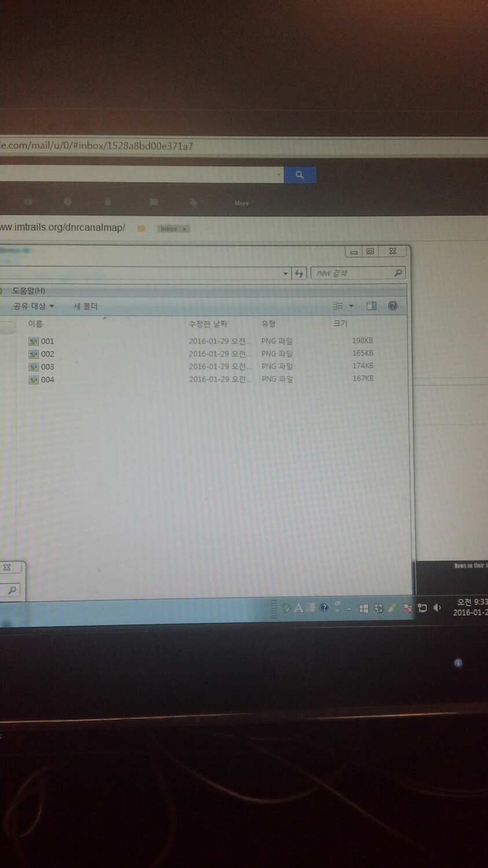Click the Explorer refresh button
This screenshot has width=488, height=868.
[x=299, y=273]
